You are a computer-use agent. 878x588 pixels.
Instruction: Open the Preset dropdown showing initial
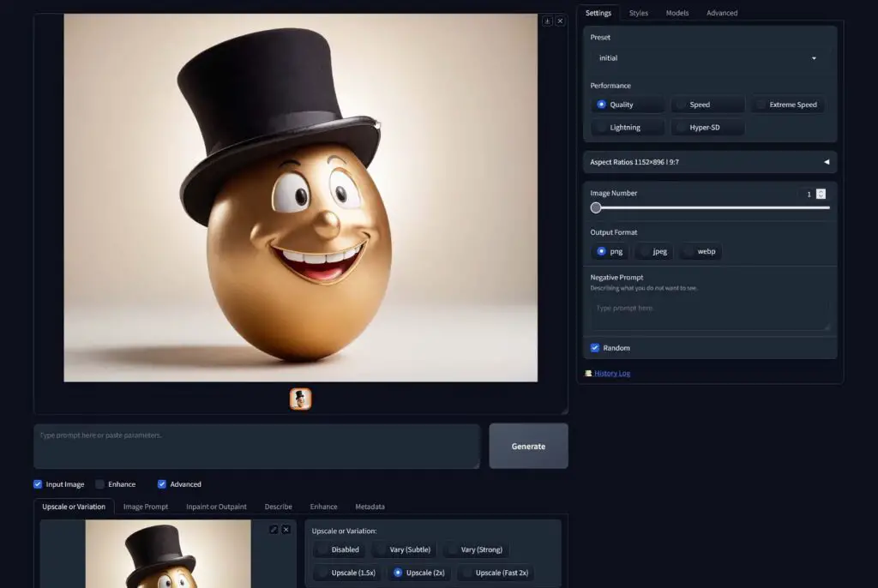pyautogui.click(x=709, y=58)
